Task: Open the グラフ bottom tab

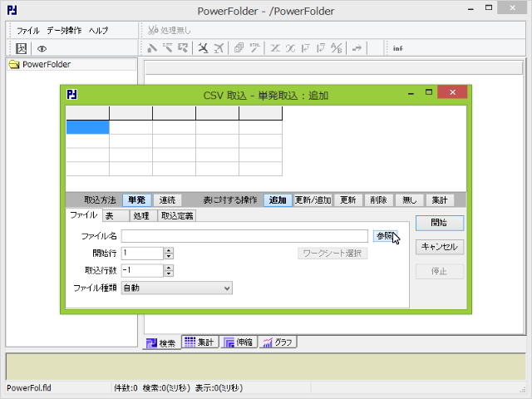Action: 278,342
